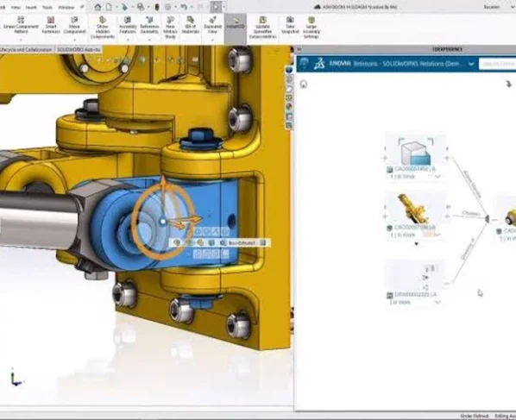516x420 pixels.
Task: Click the Under Defined status bar text
Action: [x=474, y=416]
